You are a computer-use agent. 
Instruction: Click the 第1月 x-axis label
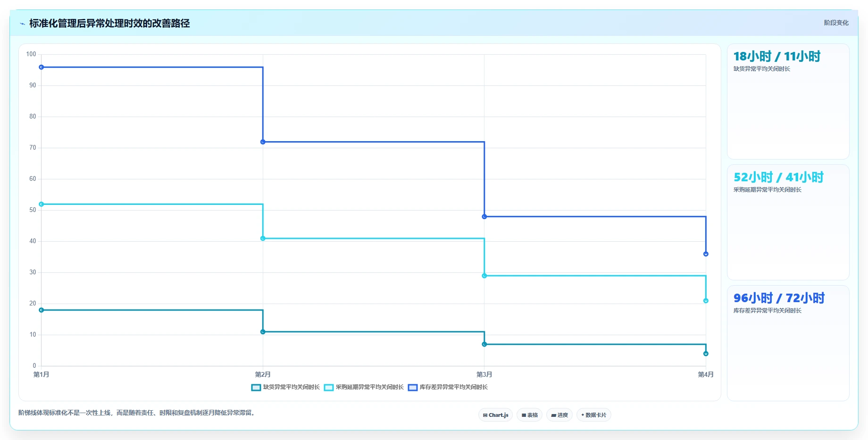point(42,374)
